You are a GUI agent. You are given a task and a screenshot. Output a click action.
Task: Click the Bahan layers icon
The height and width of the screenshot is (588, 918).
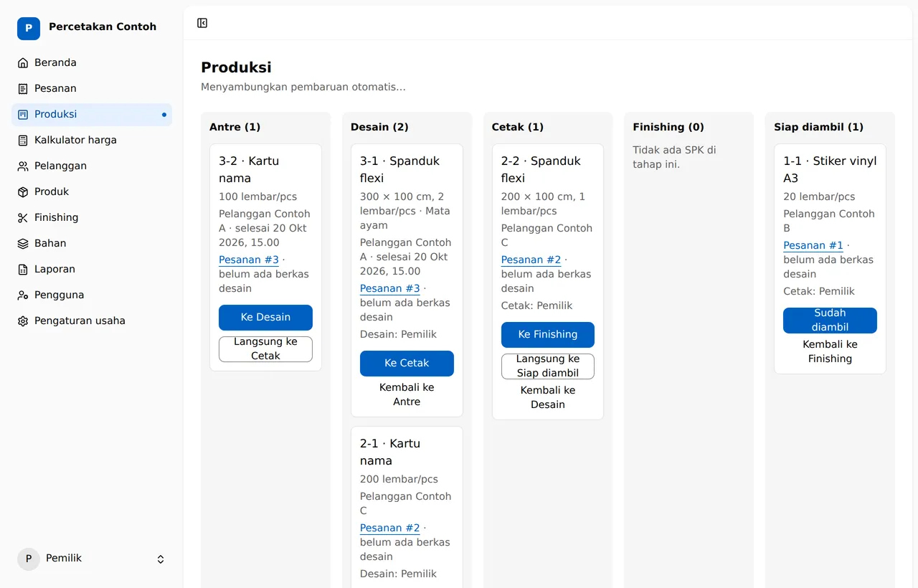point(23,243)
